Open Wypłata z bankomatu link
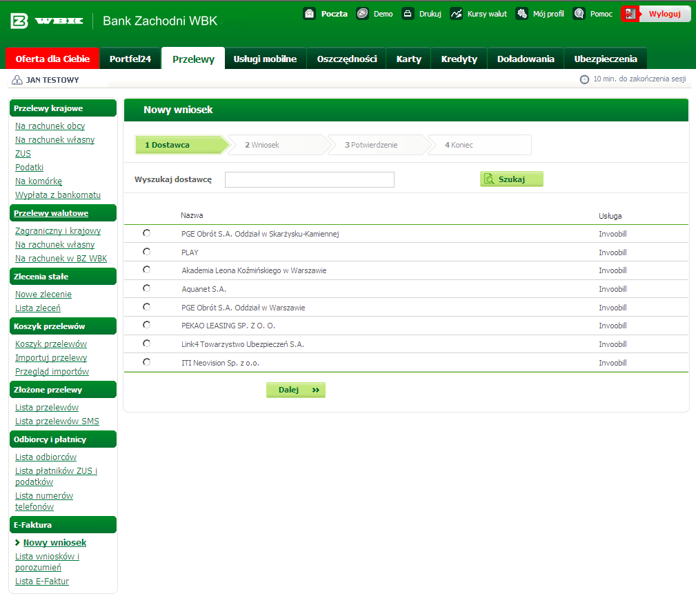The width and height of the screenshot is (696, 616). pos(58,195)
